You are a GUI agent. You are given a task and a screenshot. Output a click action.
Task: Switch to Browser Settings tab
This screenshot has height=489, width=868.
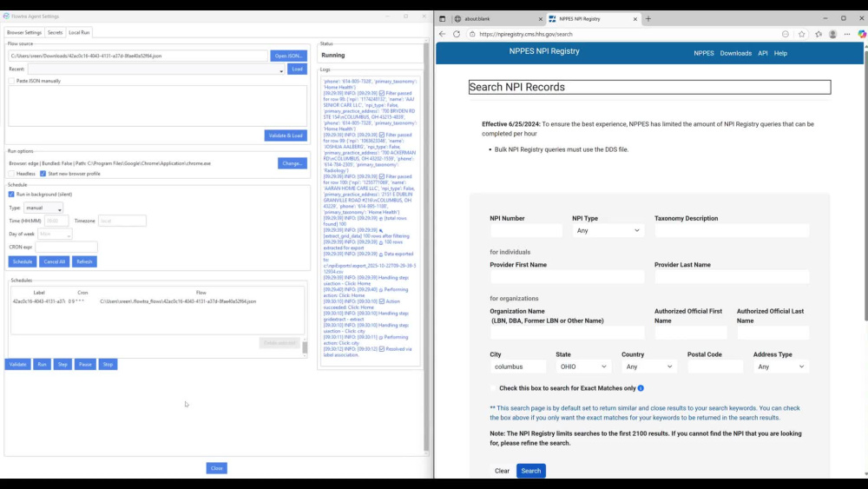click(24, 33)
